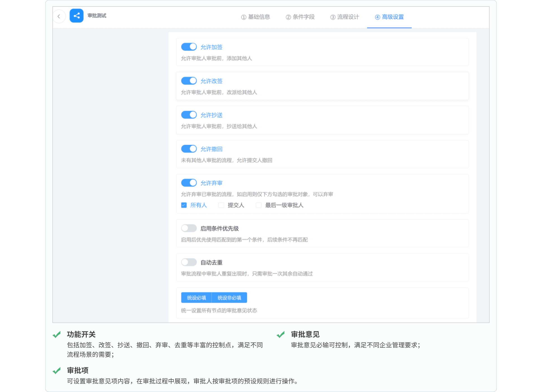Check the 提交人 checkbox

pos(221,205)
